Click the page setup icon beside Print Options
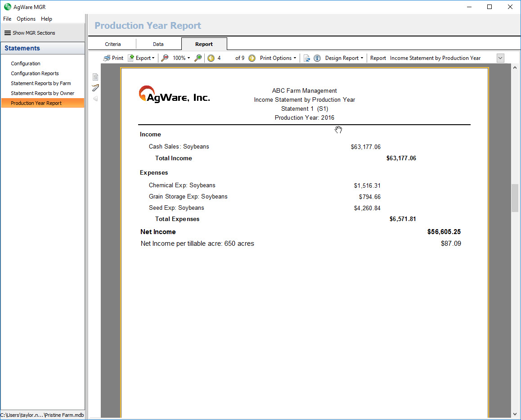This screenshot has width=521, height=420. pyautogui.click(x=307, y=58)
